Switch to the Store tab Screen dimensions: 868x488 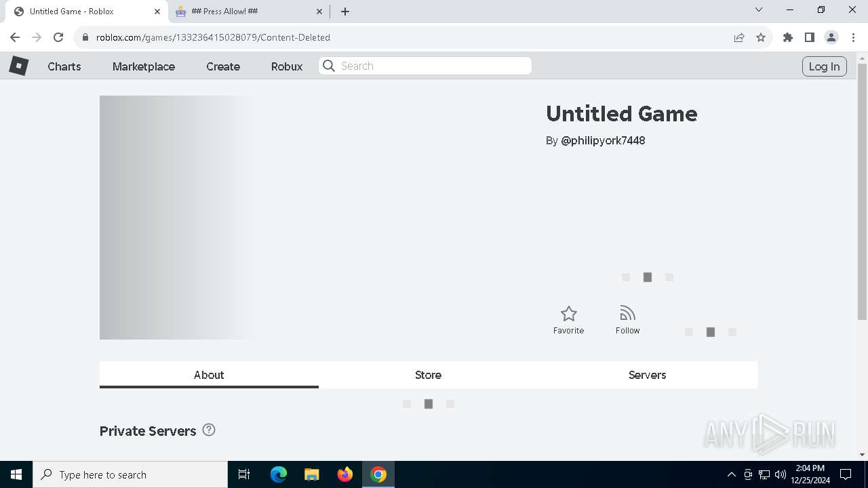click(428, 375)
